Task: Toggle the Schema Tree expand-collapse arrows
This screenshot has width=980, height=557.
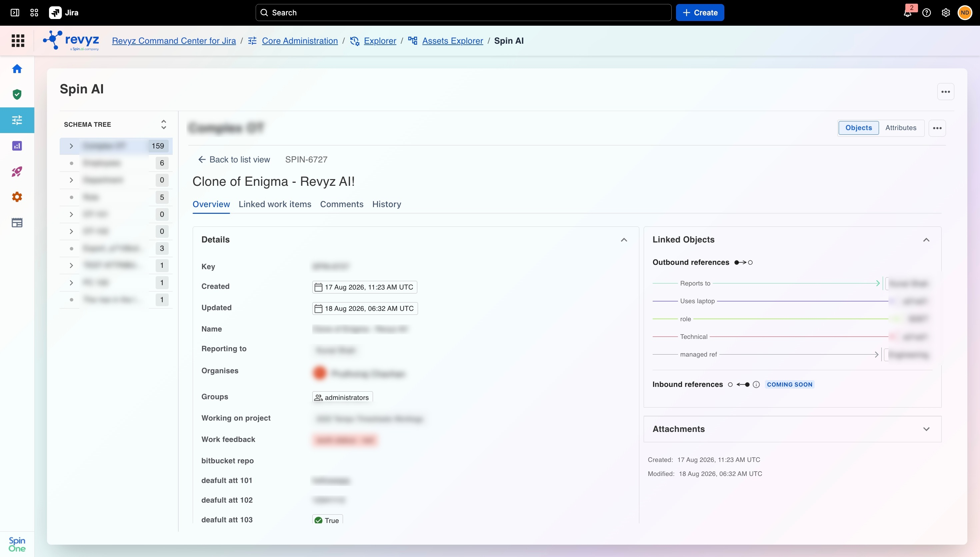Action: pos(164,124)
